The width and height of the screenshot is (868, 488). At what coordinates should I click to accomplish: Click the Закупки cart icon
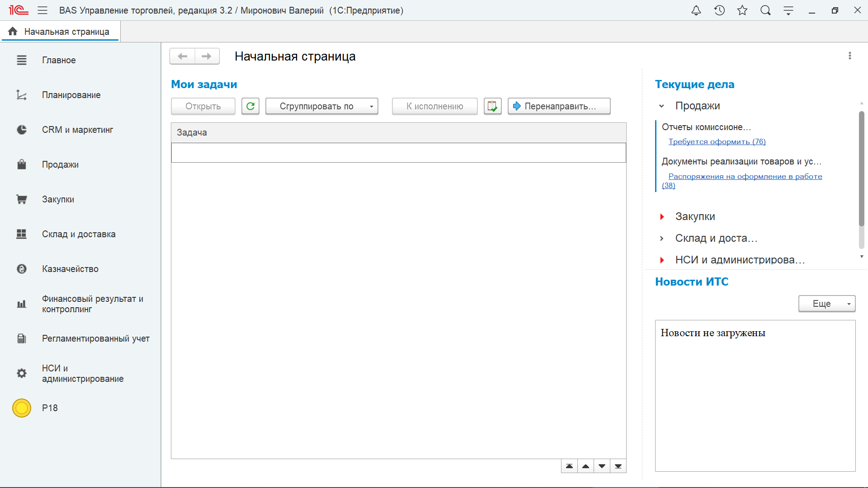pyautogui.click(x=22, y=199)
